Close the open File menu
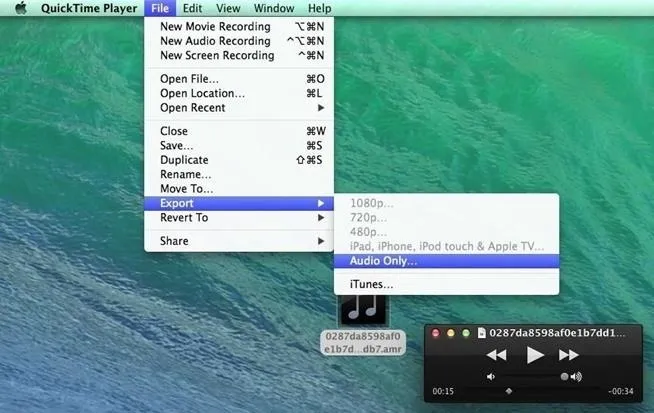Viewport: 654px width, 413px height. click(160, 8)
